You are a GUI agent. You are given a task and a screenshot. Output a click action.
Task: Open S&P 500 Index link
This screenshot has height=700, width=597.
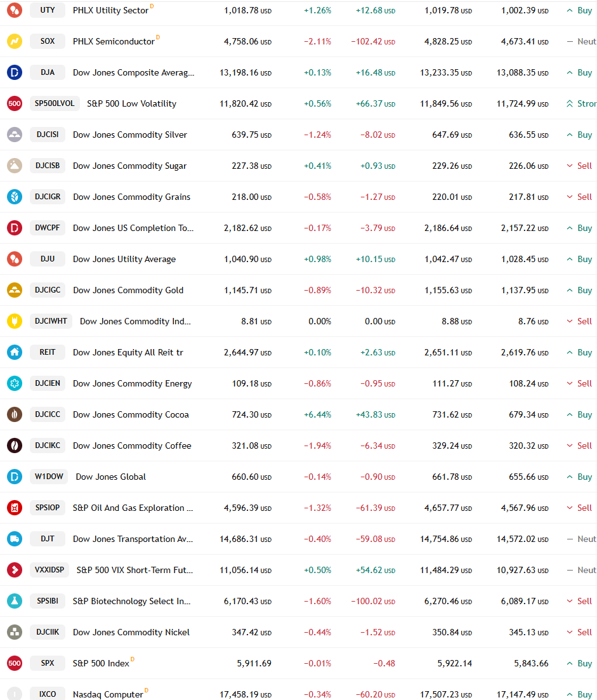101,663
